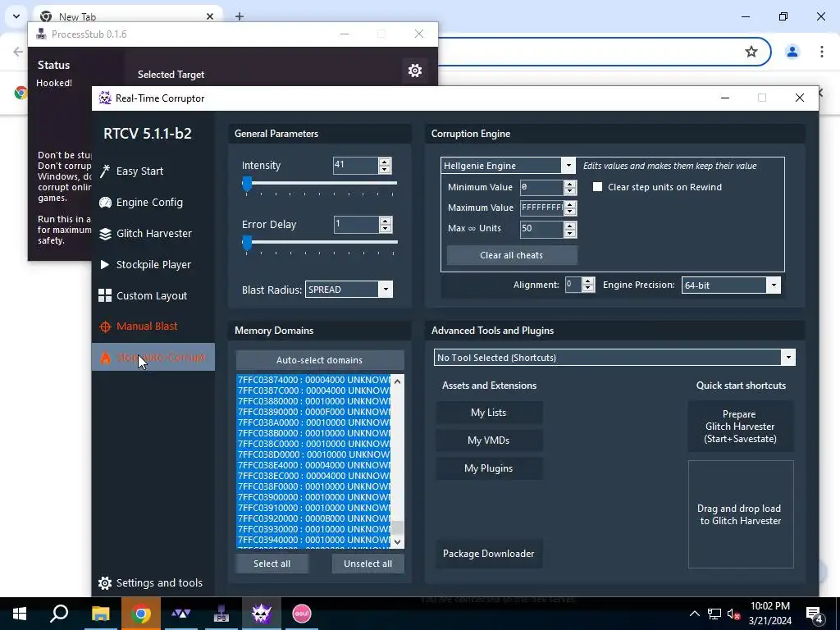Click Select all domains button
Viewport: 840px width, 630px height.
[x=272, y=564]
